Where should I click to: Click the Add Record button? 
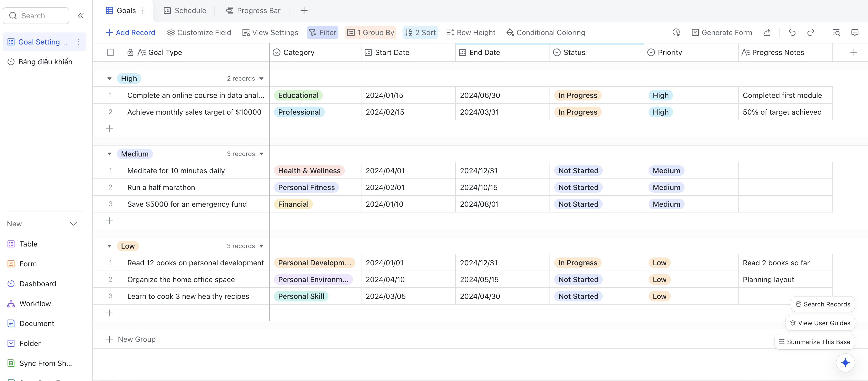tap(130, 33)
